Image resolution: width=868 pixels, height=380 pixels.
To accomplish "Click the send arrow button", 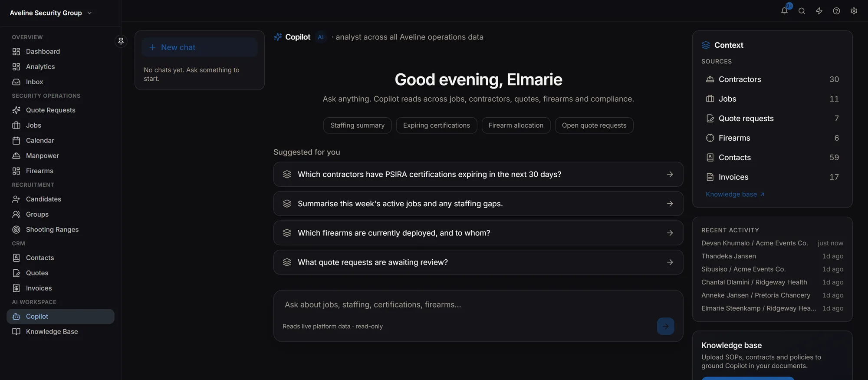I will 665,326.
